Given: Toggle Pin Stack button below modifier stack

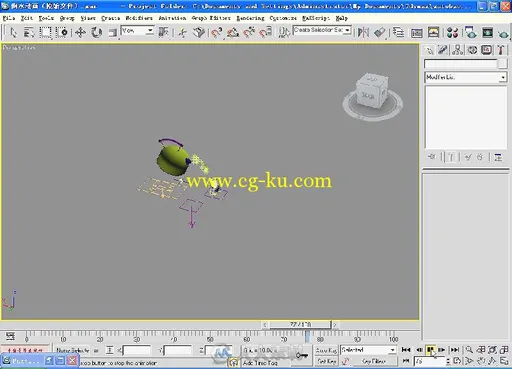Looking at the screenshot, I should (x=432, y=157).
